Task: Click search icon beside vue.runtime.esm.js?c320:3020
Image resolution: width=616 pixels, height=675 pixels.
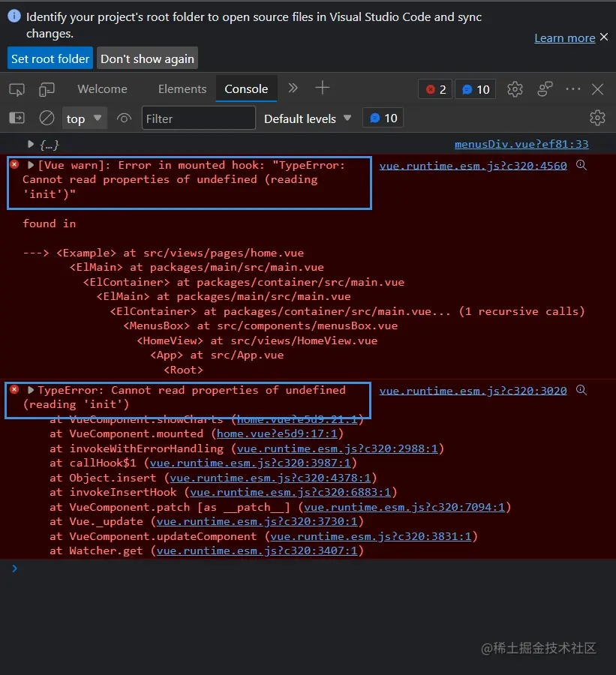Action: [581, 391]
